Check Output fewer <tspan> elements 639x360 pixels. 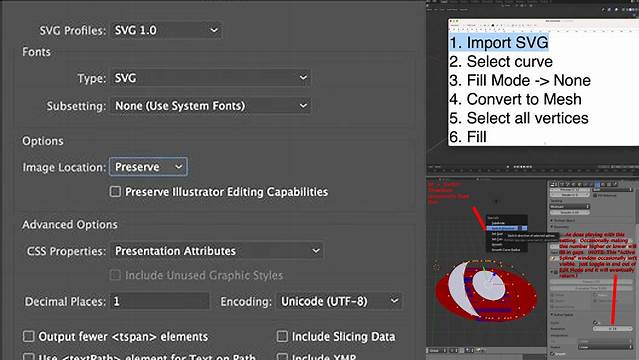click(x=29, y=336)
